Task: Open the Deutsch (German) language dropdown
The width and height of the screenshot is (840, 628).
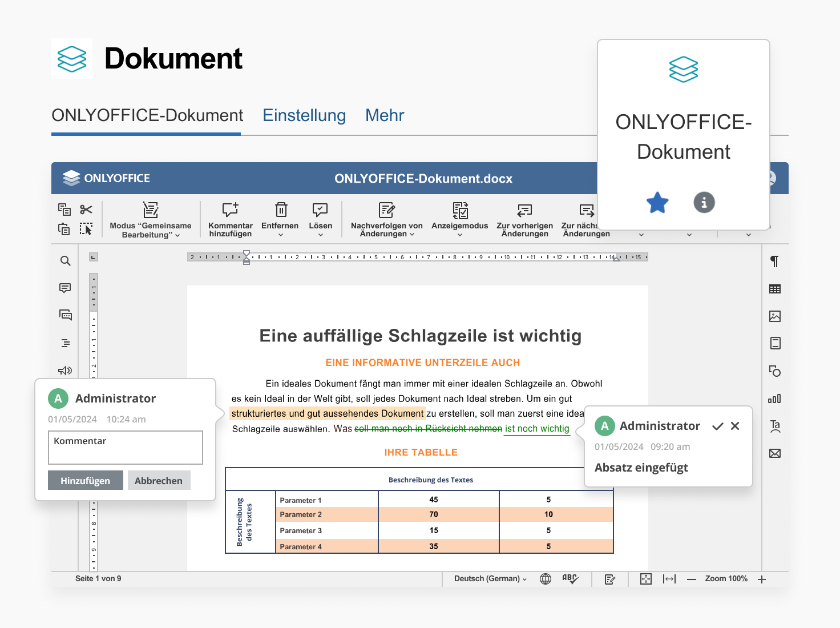Action: 490,578
